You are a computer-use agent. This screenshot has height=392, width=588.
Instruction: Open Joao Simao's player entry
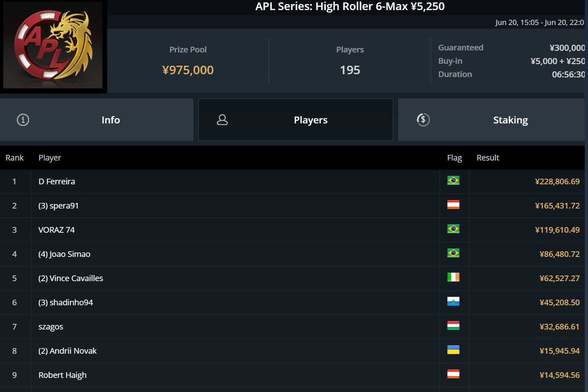tap(64, 254)
